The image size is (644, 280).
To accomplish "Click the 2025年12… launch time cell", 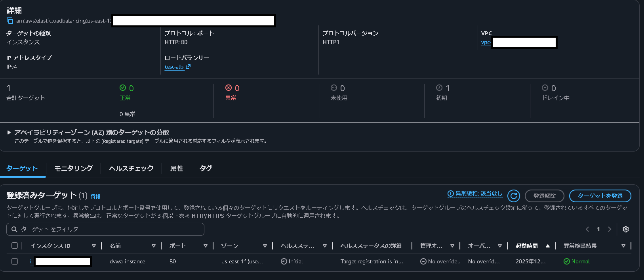I will tap(531, 261).
